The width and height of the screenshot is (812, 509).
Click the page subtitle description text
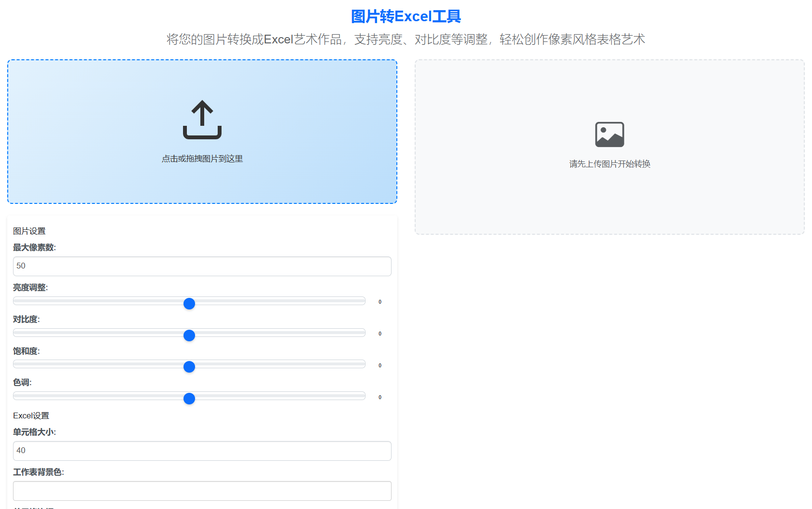pyautogui.click(x=406, y=40)
